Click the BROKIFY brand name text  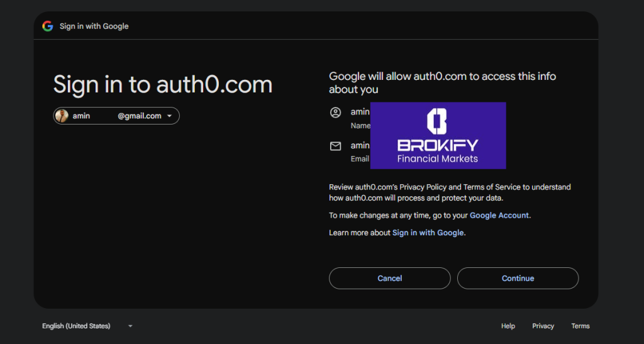click(437, 145)
